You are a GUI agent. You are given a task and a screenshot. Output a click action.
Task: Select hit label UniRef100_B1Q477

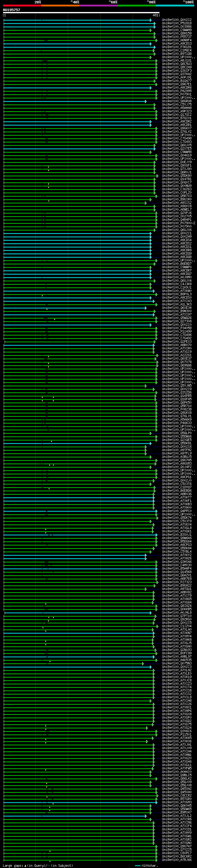tap(177, 81)
